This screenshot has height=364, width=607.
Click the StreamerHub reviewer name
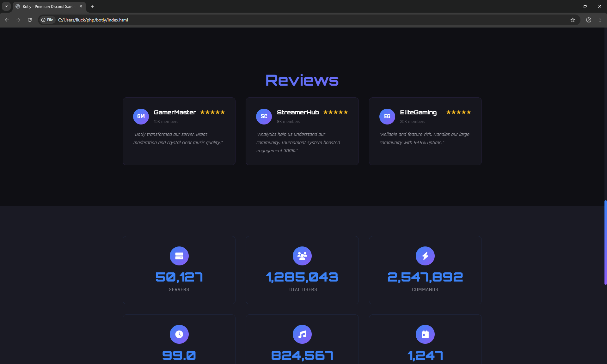click(298, 112)
